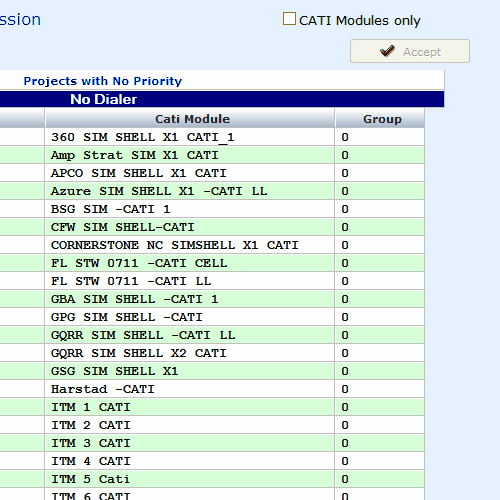Select the ITM 5 Cati row
This screenshot has height=500, width=500.
(x=212, y=479)
